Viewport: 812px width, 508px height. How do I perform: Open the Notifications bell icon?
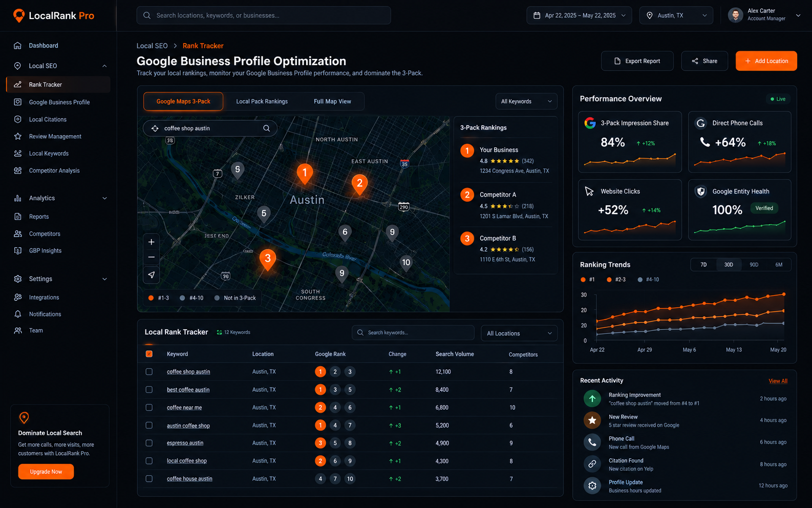18,314
